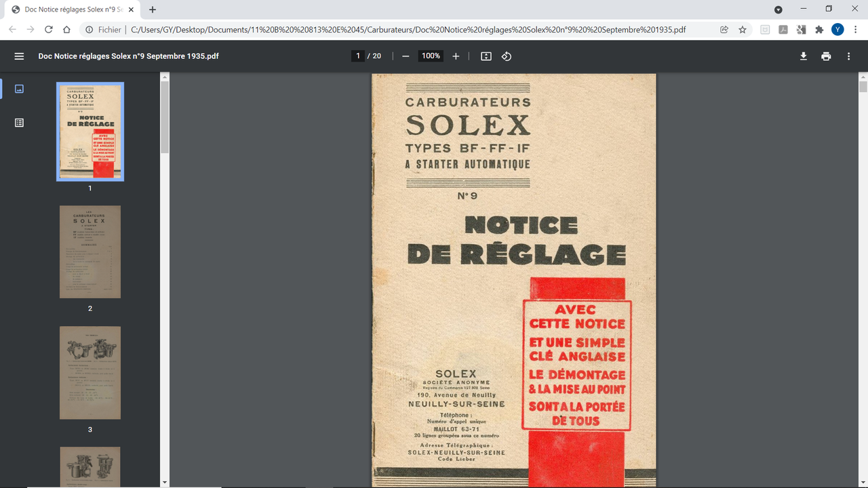Share this page

724,30
